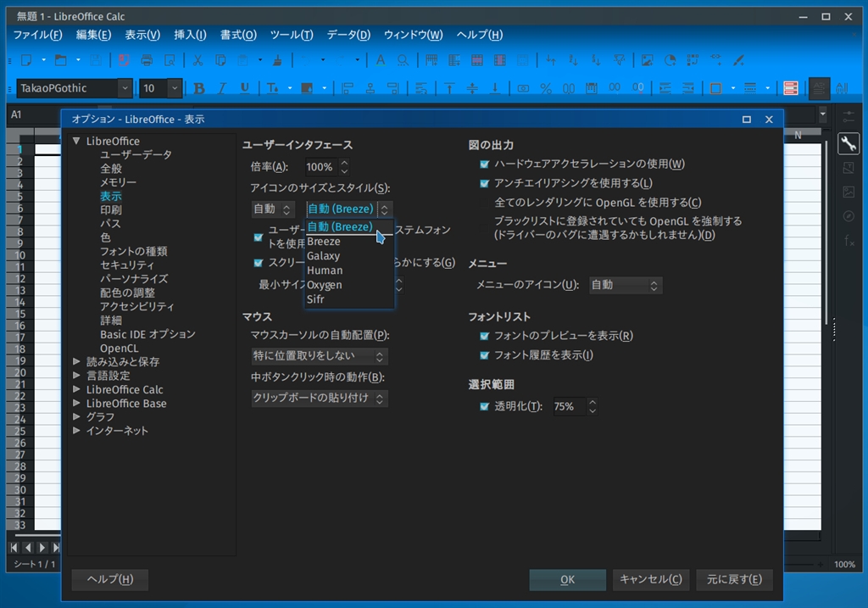The width and height of the screenshot is (868, 608).
Task: Increase transparency 75% spinner value
Action: pyautogui.click(x=593, y=403)
